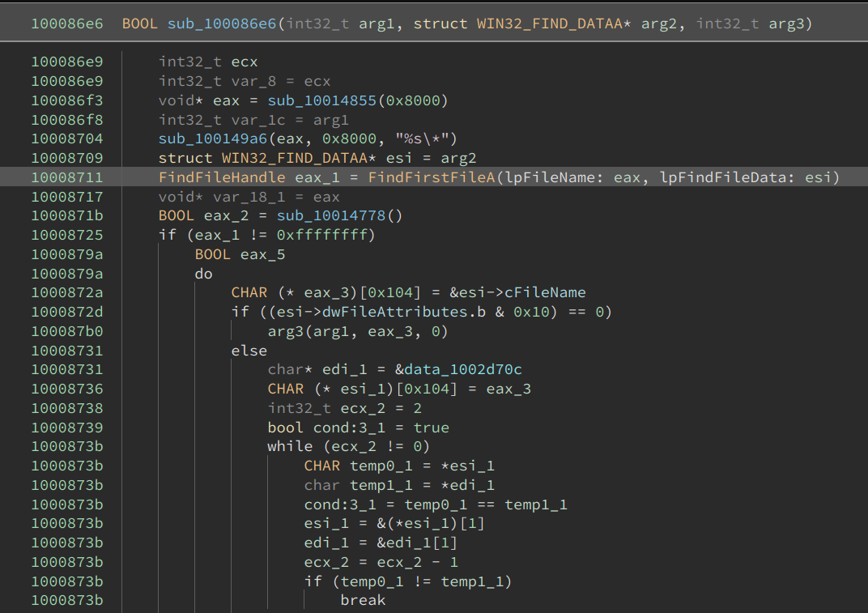Select the cFileName struct field
Image resolution: width=868 pixels, height=613 pixels.
point(551,292)
